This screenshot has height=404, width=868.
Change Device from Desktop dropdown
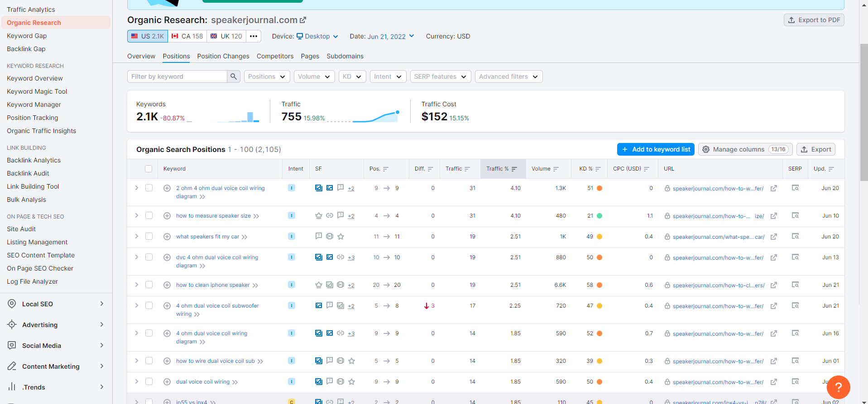tap(317, 36)
